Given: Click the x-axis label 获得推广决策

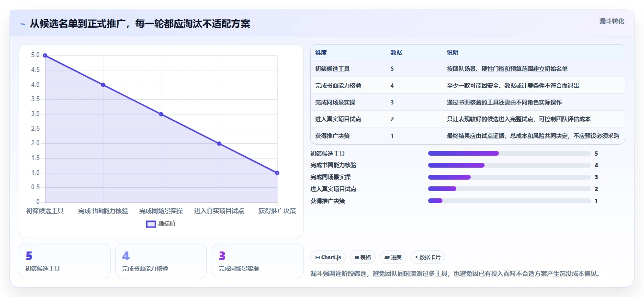Looking at the screenshot, I should pyautogui.click(x=277, y=211).
